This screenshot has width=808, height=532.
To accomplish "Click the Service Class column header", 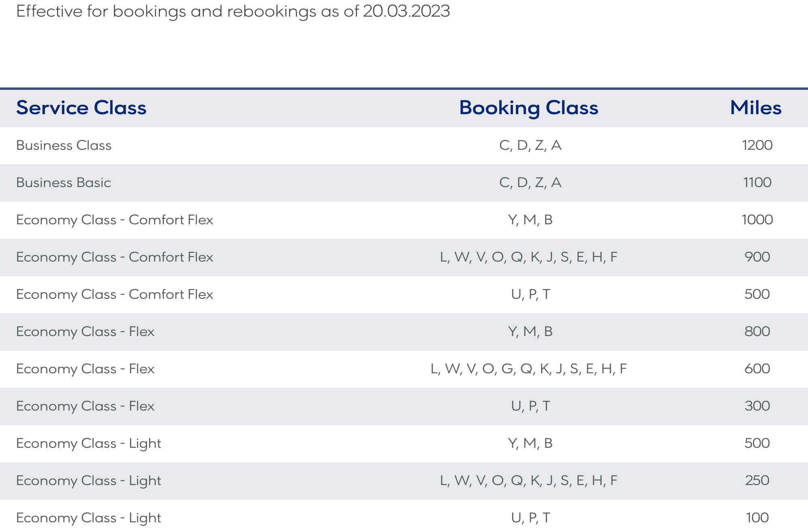I will [x=81, y=108].
